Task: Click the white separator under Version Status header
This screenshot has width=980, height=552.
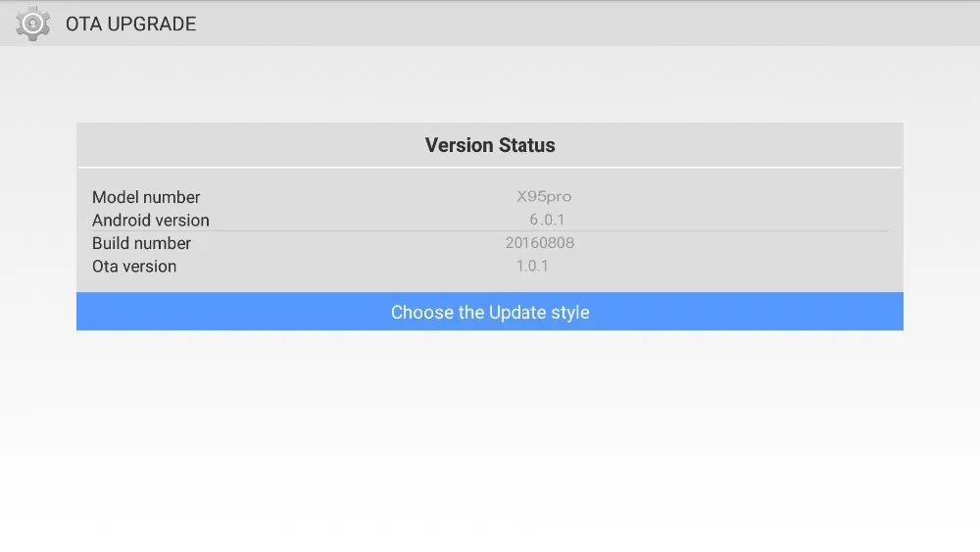Action: click(490, 167)
